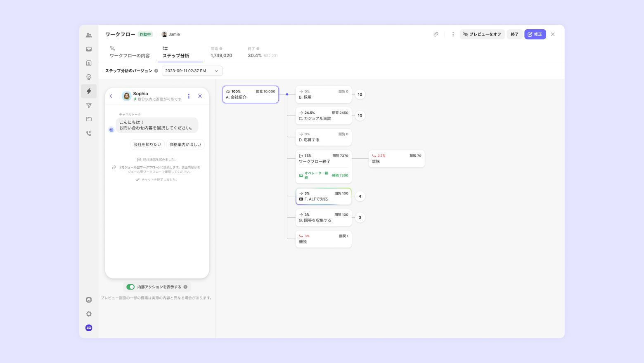
Task: Click the 1,749,020 start count
Action: (x=221, y=55)
